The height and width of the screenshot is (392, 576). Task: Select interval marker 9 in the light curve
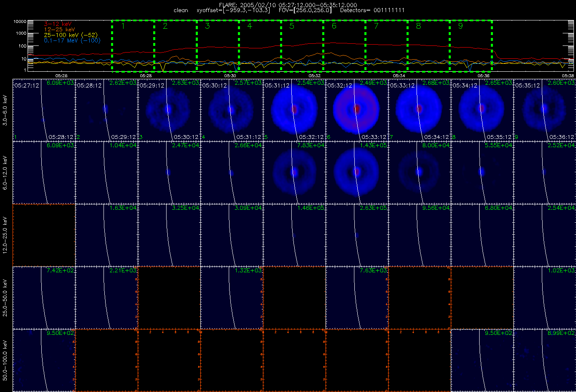(x=460, y=26)
